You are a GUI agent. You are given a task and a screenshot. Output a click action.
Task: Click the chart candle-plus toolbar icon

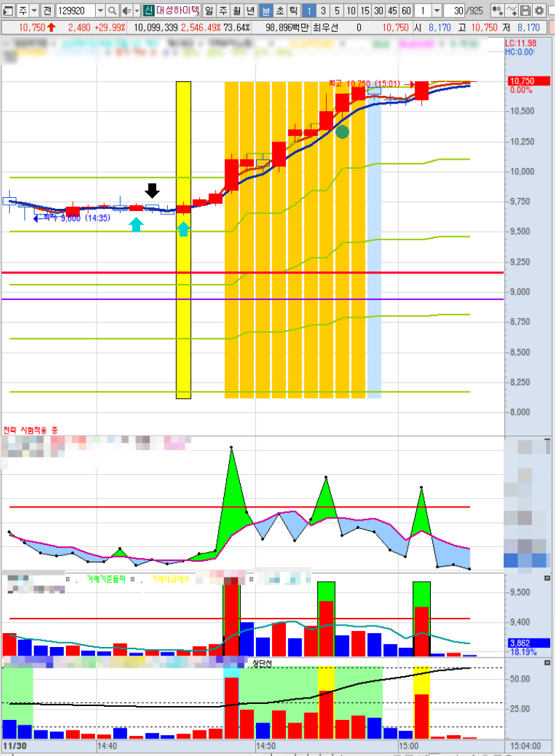(x=497, y=10)
